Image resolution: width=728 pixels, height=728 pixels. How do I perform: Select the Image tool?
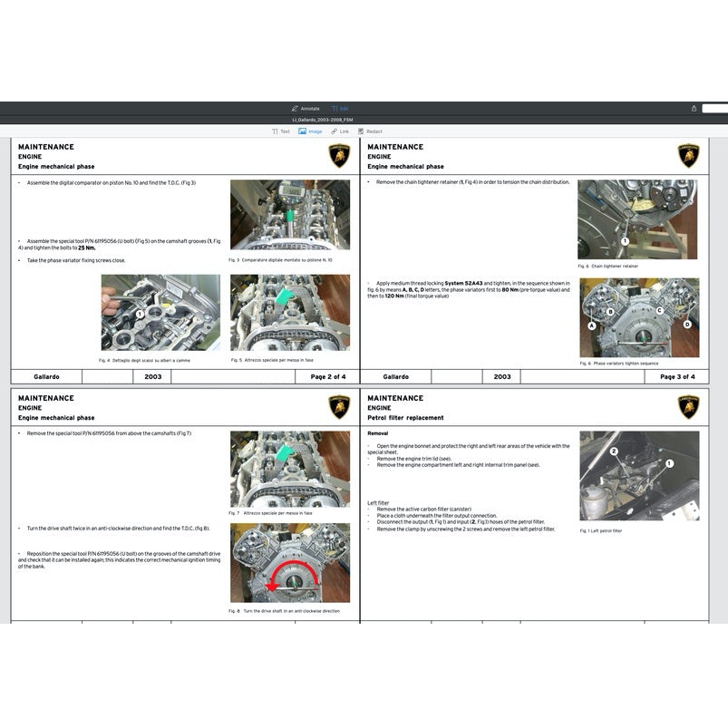coord(310,131)
